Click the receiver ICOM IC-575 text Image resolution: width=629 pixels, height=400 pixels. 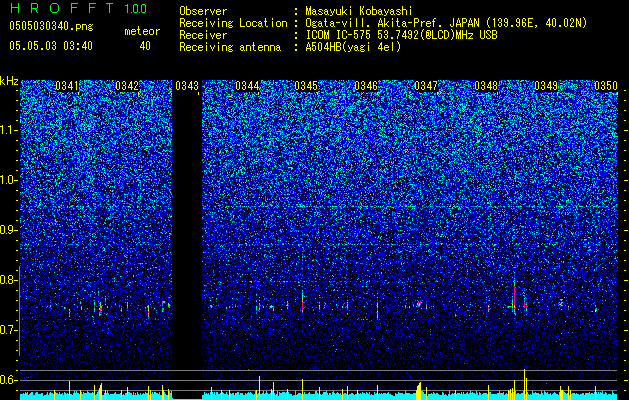coord(401,35)
